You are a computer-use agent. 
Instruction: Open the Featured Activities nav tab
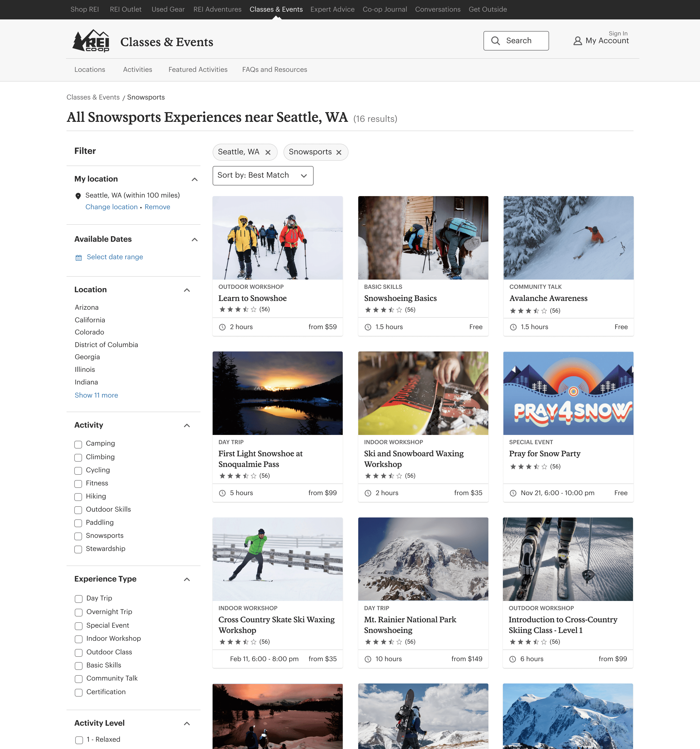point(198,70)
